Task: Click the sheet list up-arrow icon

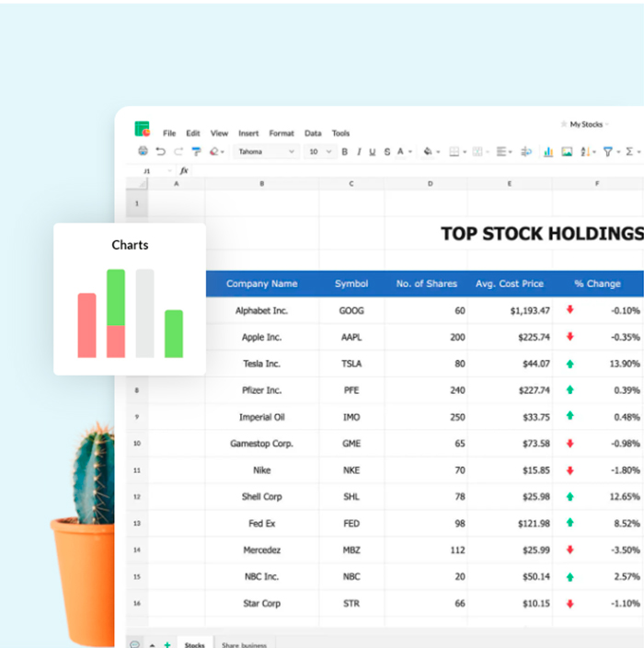Action: (152, 644)
